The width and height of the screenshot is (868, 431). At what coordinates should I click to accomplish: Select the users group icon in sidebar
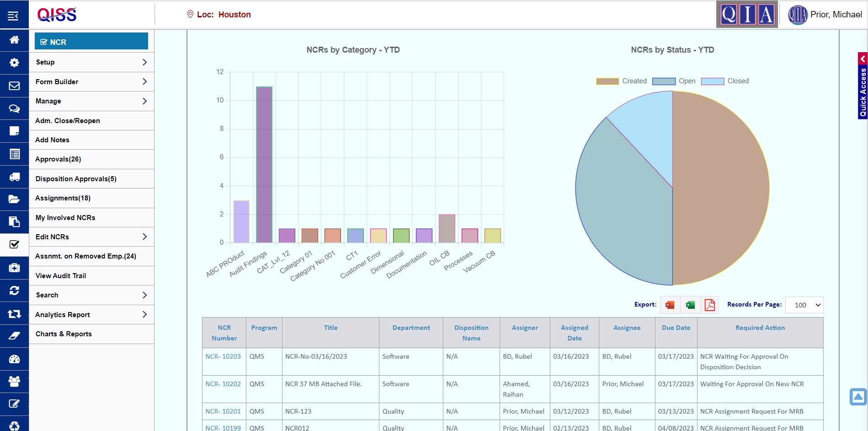(x=14, y=382)
